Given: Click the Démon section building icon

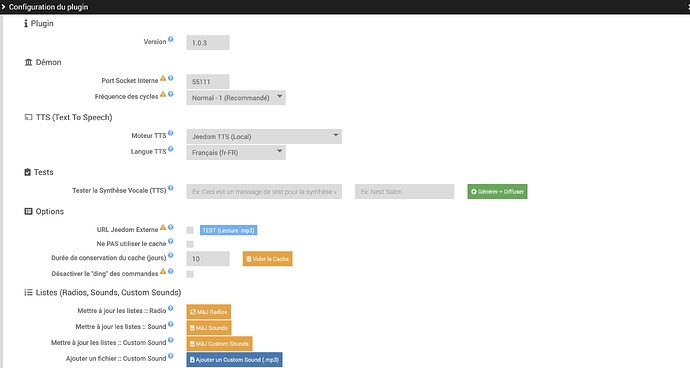Looking at the screenshot, I should click(28, 62).
